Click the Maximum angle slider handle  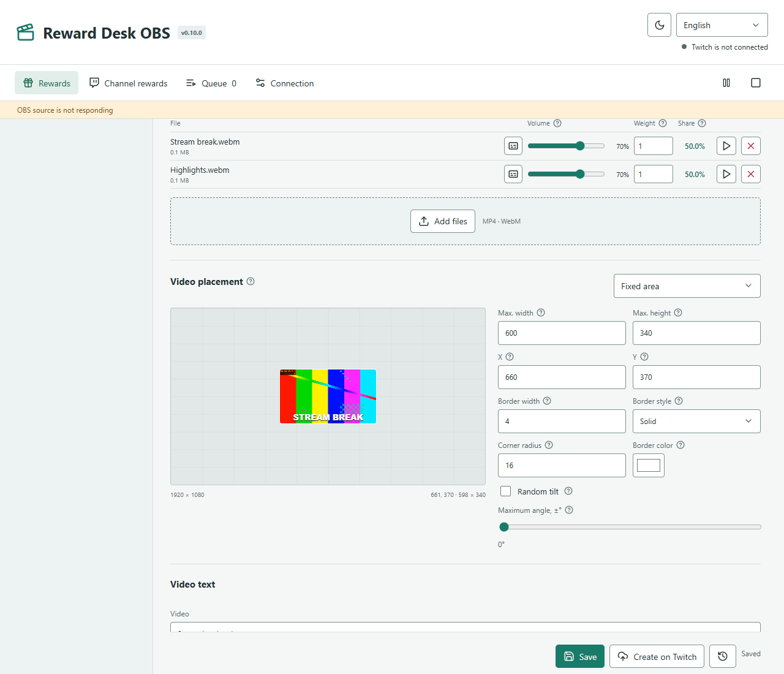pos(504,527)
